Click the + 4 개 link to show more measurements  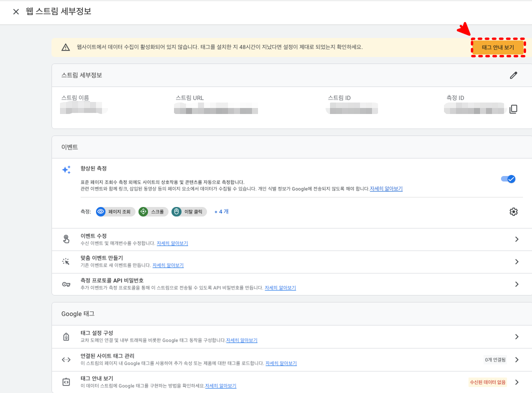coord(220,211)
